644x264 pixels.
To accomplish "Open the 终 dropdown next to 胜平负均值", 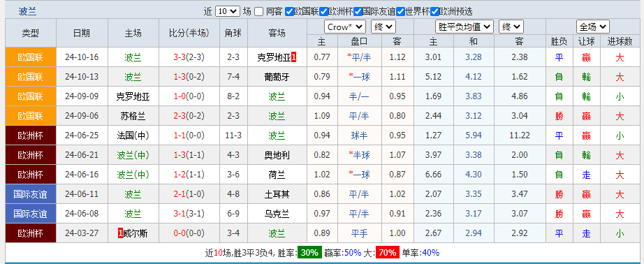I will pos(511,27).
